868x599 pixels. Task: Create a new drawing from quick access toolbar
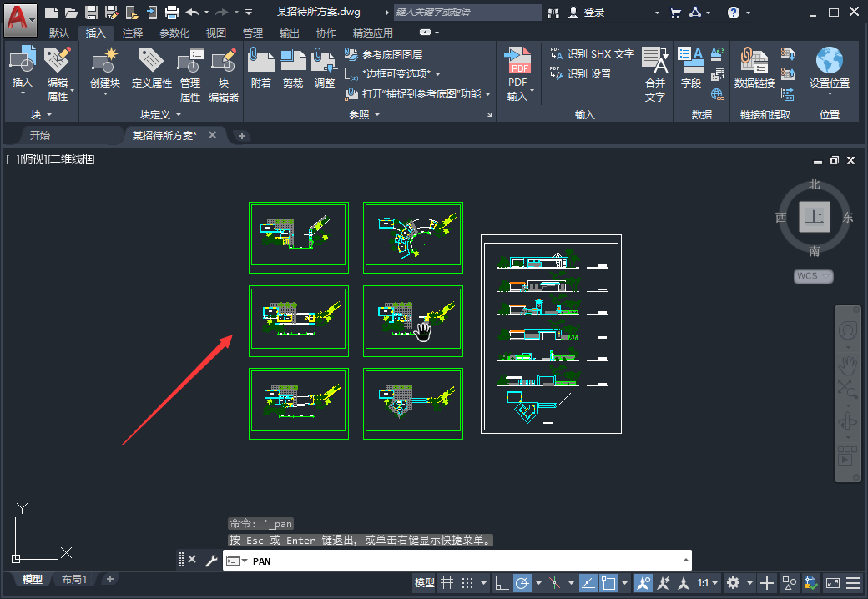[52, 13]
